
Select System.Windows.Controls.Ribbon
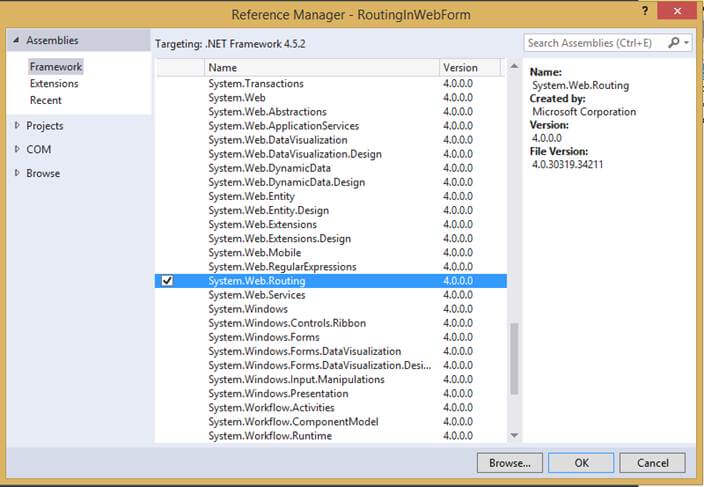click(x=331, y=323)
